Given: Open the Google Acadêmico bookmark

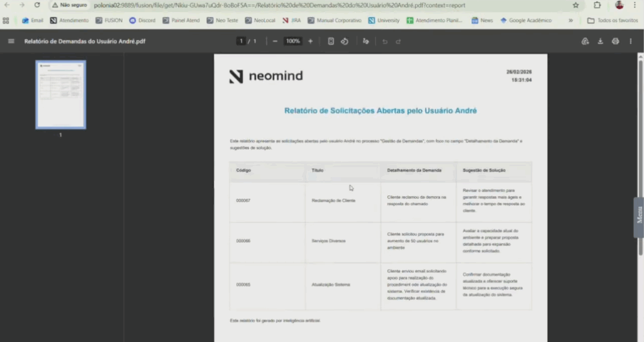Looking at the screenshot, I should 526,20.
